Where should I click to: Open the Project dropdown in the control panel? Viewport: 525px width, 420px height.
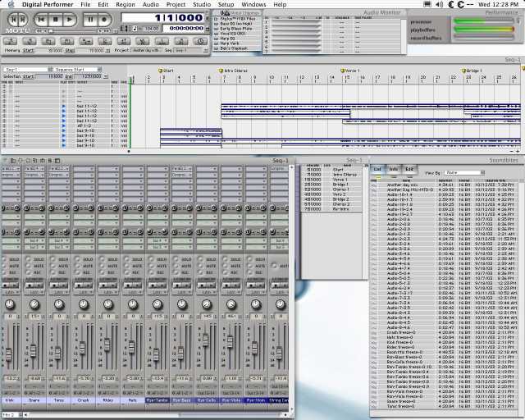(146, 50)
